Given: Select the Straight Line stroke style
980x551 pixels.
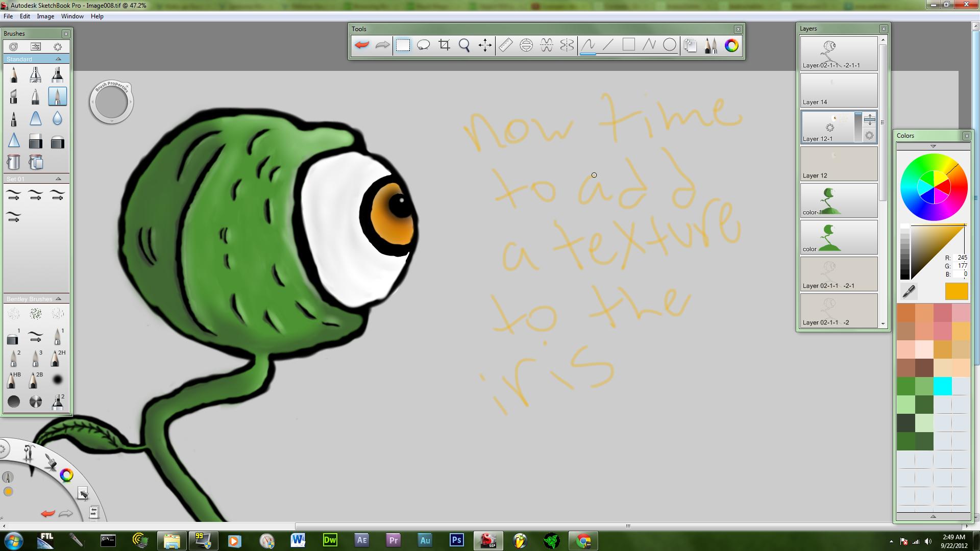Looking at the screenshot, I should pyautogui.click(x=608, y=45).
